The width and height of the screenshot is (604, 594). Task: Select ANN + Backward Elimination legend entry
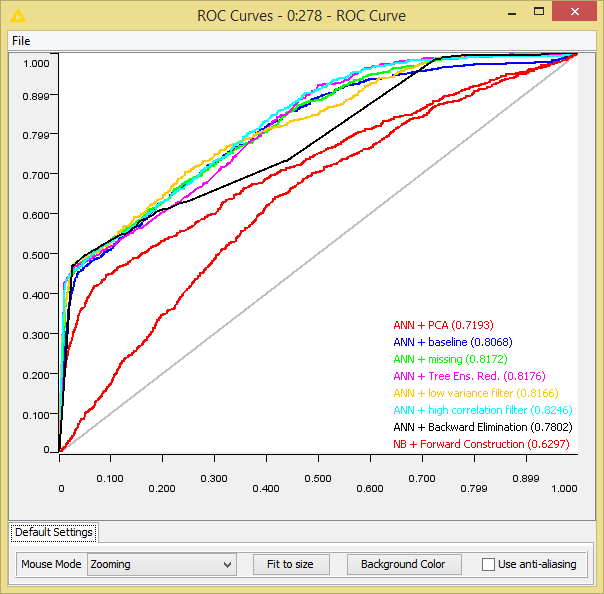point(483,427)
